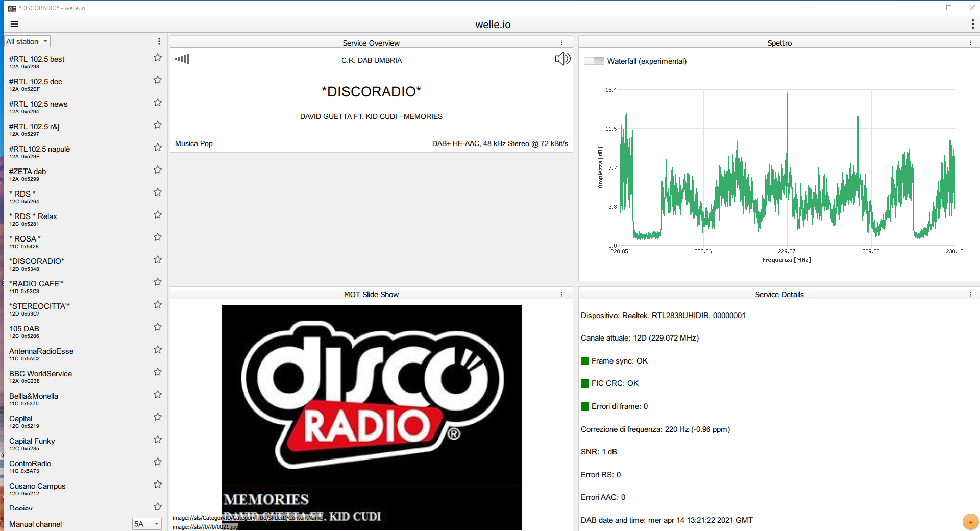Click the signal strength indicator icon
980x531 pixels.
(x=182, y=59)
